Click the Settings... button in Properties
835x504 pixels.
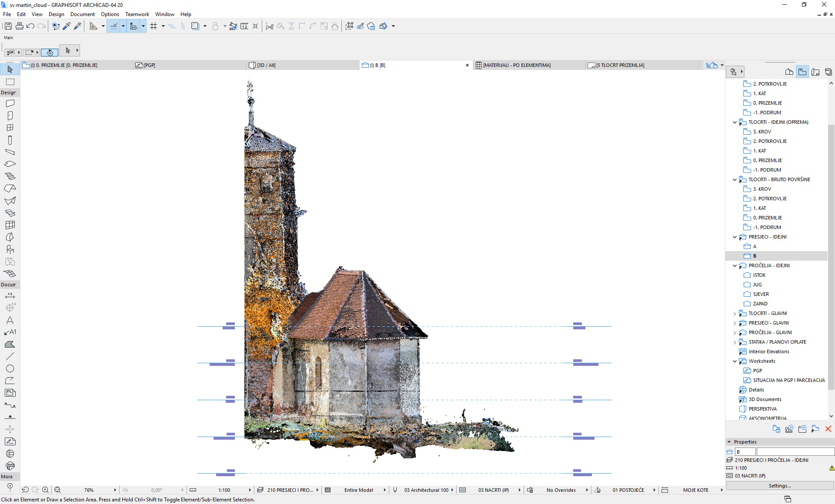point(779,486)
